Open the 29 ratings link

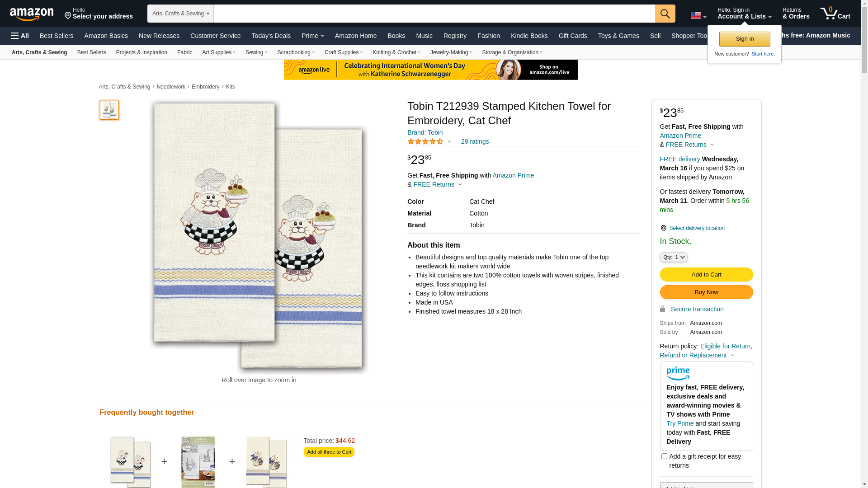coord(475,141)
